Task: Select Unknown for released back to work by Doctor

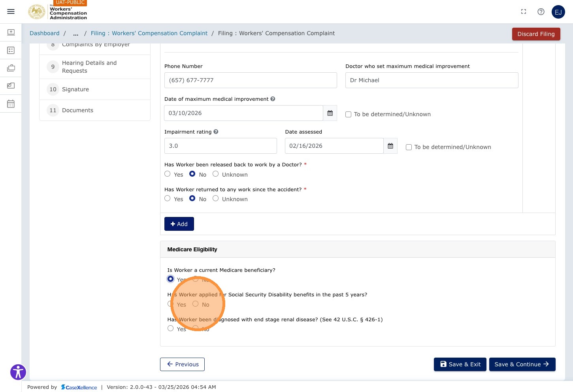Action: coord(215,174)
